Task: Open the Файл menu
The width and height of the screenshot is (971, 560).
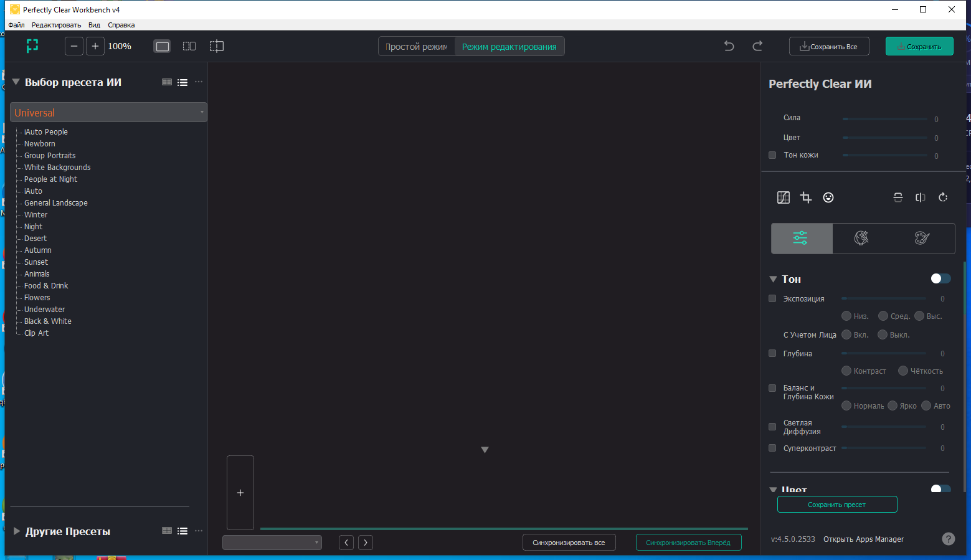Action: click(16, 25)
